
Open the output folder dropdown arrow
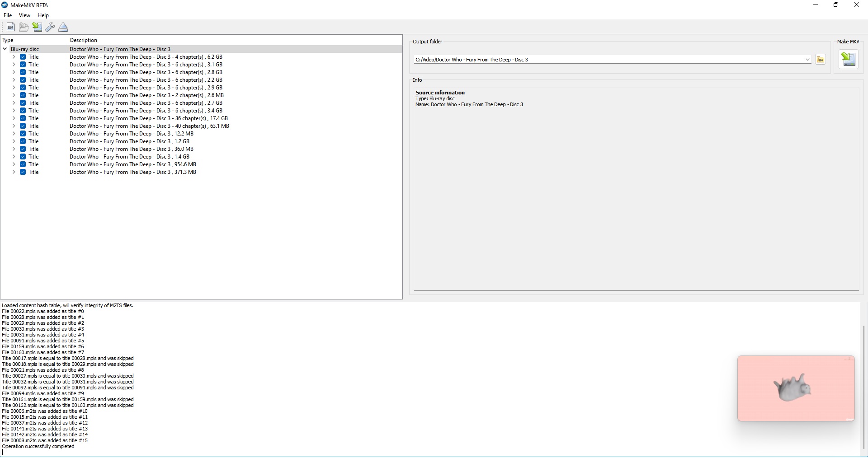[x=807, y=60]
